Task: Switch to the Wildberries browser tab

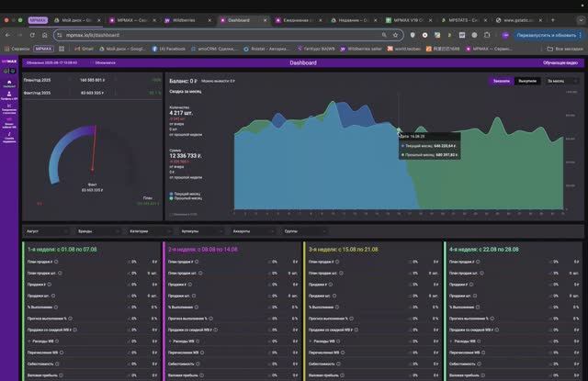Action: point(188,20)
